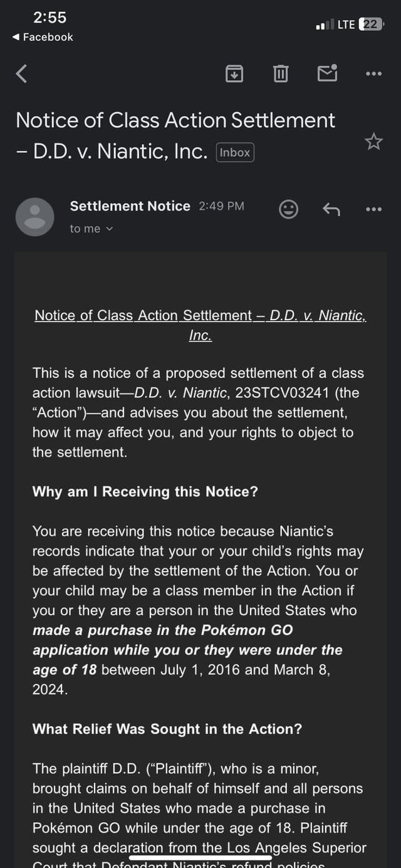
Task: Tap the Settlement Notice sender avatar
Action: [x=35, y=217]
